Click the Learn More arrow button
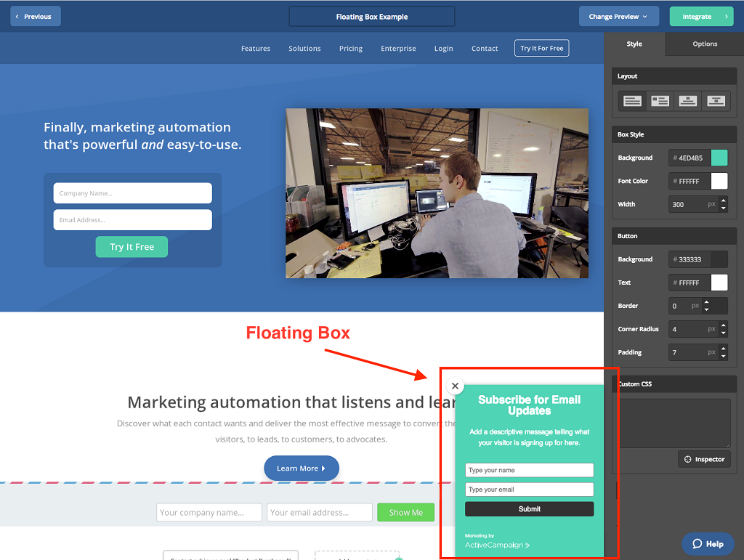Image resolution: width=744 pixels, height=560 pixels. pyautogui.click(x=301, y=468)
